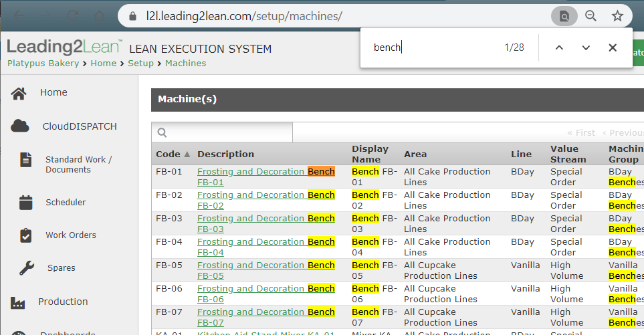Click the find-in-page icon in address bar
The width and height of the screenshot is (644, 335).
pyautogui.click(x=564, y=17)
